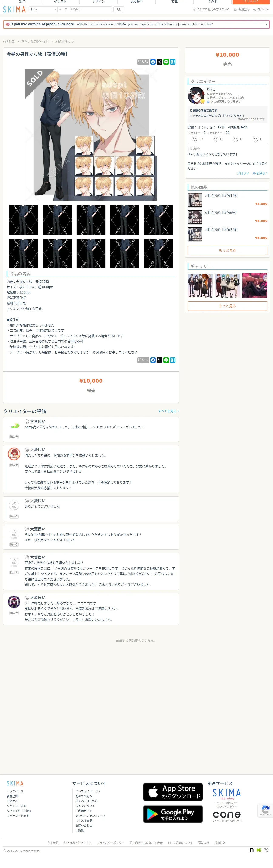Open 禁止行為・禁止リスト footer link
The height and width of the screenshot is (868, 273).
pyautogui.click(x=77, y=843)
